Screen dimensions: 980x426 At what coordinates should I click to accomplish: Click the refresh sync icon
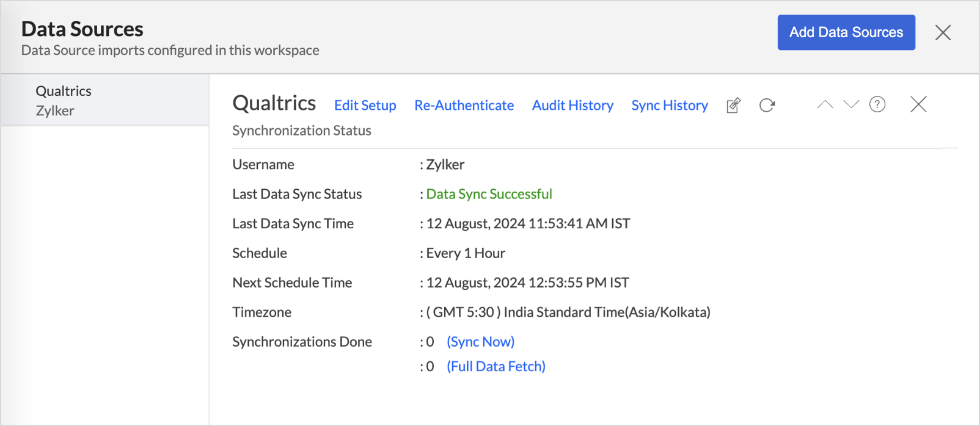pyautogui.click(x=767, y=105)
